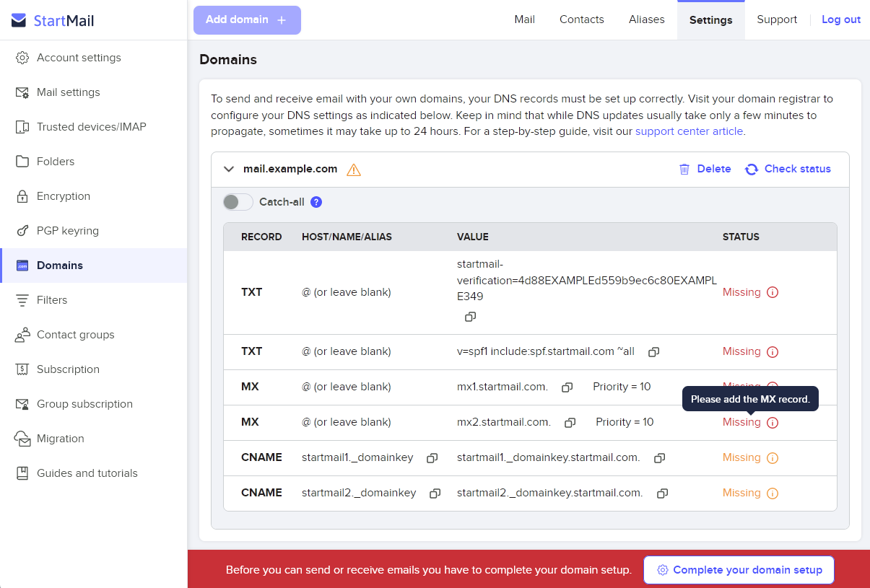870x588 pixels.
Task: Click the Add domain button
Action: click(247, 19)
